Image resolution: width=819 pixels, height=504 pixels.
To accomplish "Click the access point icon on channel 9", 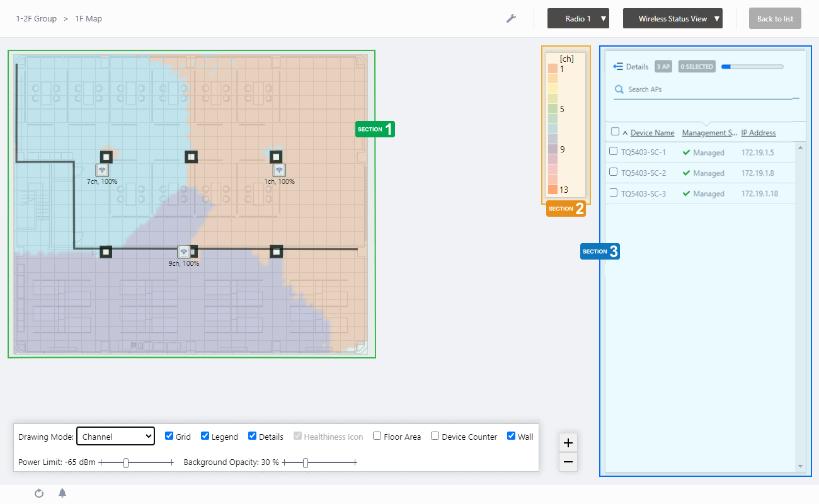I will click(183, 252).
